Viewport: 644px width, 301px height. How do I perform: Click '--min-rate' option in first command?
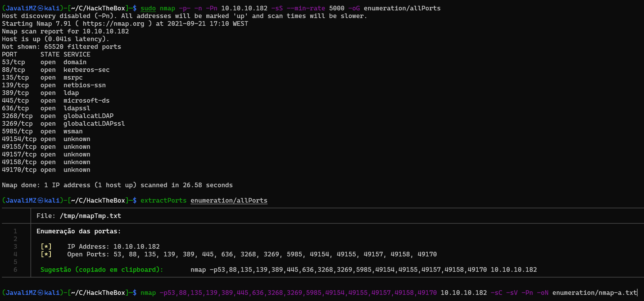pos(306,8)
